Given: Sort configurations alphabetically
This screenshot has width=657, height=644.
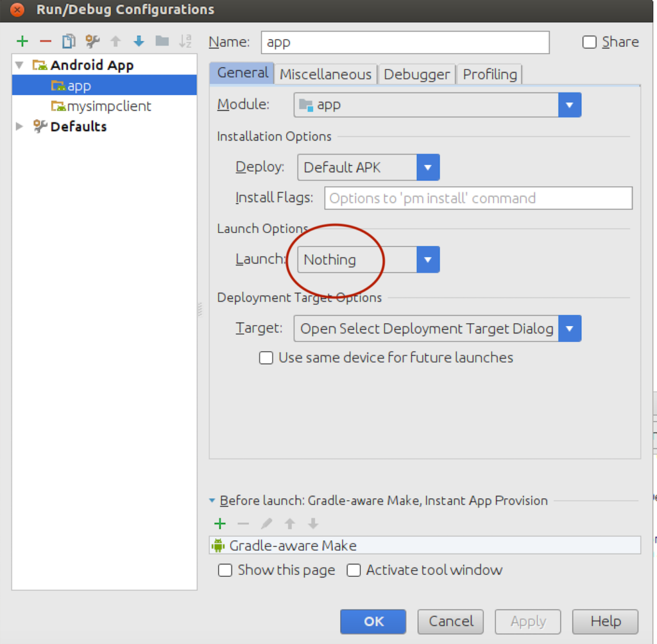Looking at the screenshot, I should click(x=185, y=40).
